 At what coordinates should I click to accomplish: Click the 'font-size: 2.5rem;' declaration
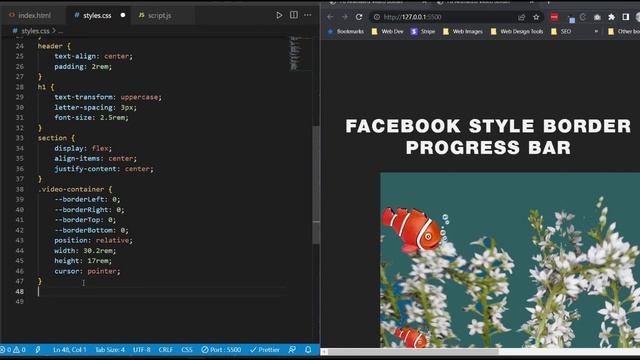coord(91,118)
